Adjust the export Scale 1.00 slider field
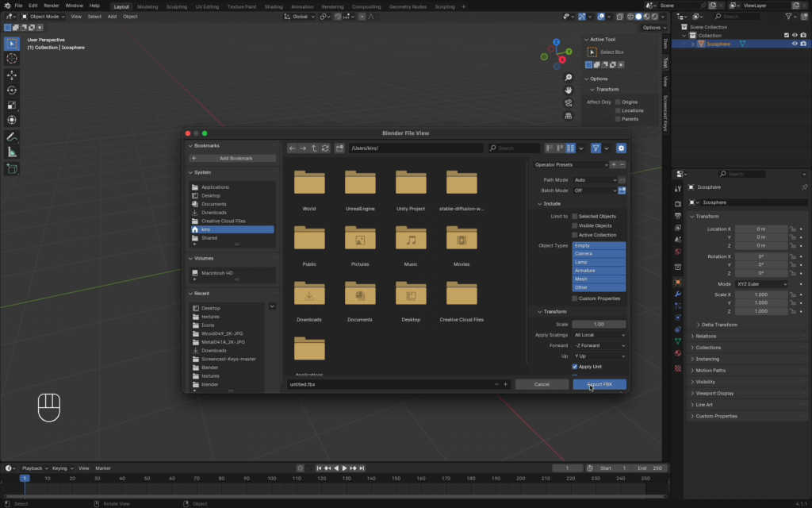This screenshot has width=812, height=508. 599,325
